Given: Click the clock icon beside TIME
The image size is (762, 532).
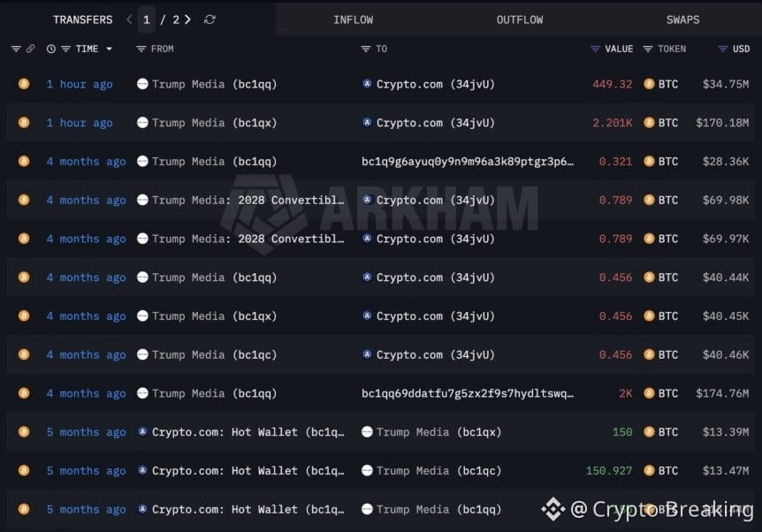Looking at the screenshot, I should point(51,49).
